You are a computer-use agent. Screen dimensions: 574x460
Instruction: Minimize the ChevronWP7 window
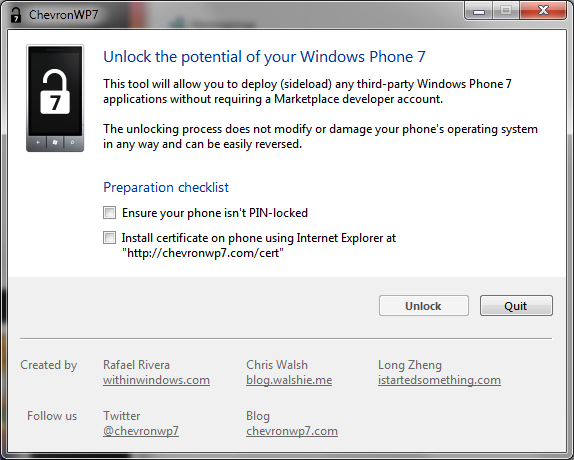tap(479, 11)
